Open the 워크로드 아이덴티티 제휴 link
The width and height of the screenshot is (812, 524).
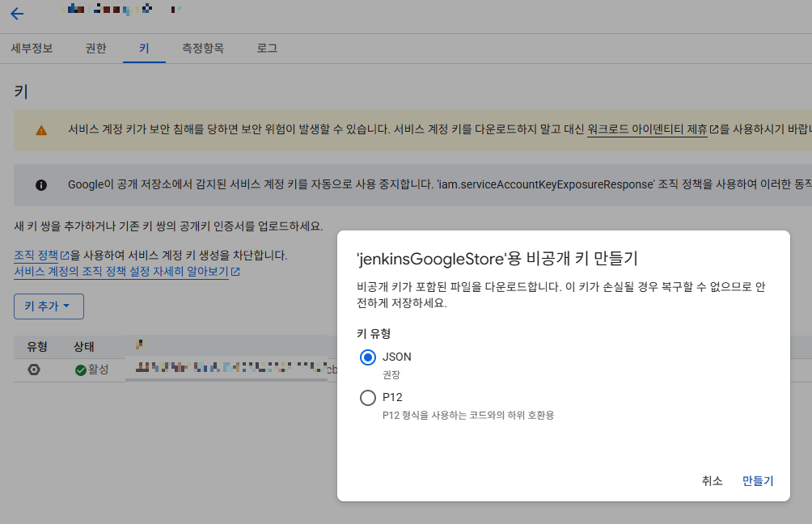pos(647,129)
